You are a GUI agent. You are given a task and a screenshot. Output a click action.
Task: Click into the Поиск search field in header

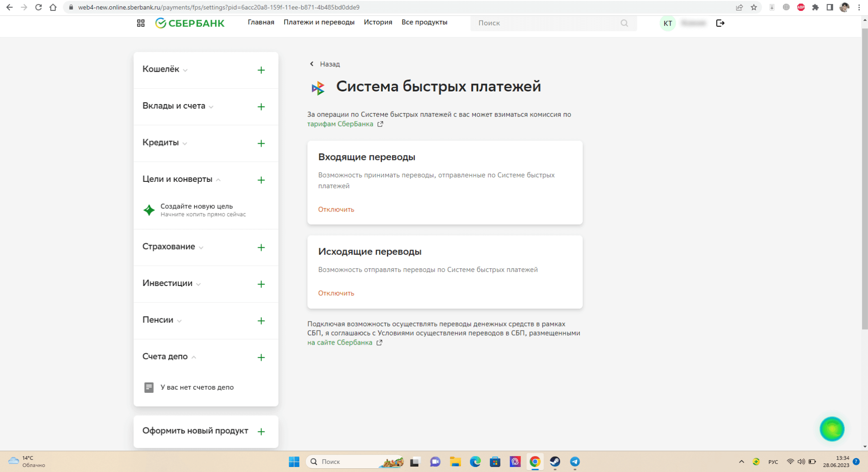click(546, 23)
